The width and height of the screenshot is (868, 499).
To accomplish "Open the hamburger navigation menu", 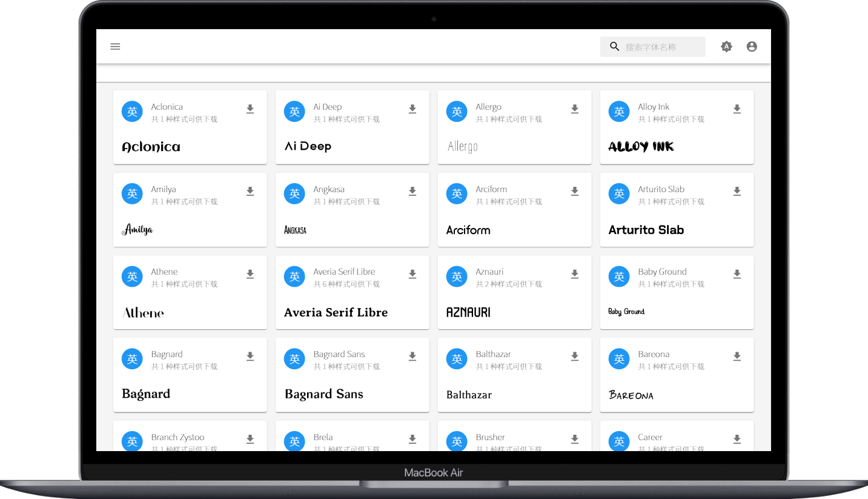I will (x=115, y=47).
